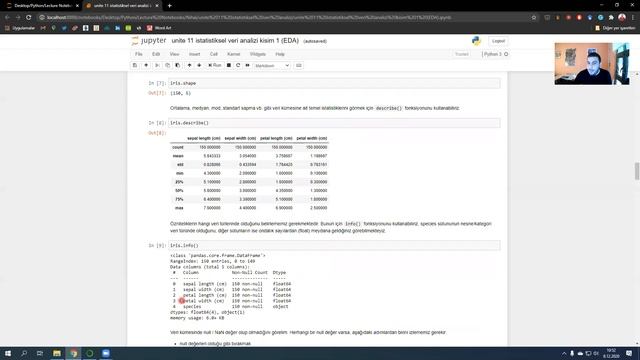Viewport: 640px width, 360px height.
Task: Click the petal width (cm) column header
Action: (312, 138)
